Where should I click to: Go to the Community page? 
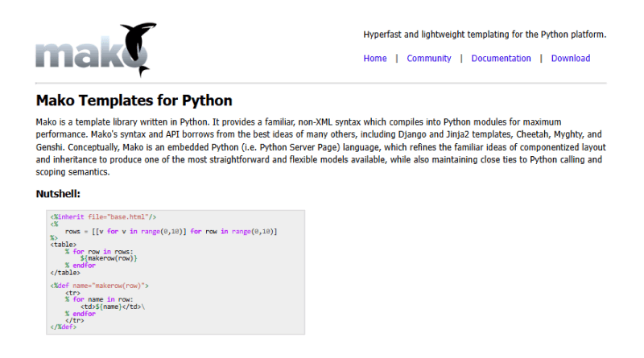coord(429,58)
